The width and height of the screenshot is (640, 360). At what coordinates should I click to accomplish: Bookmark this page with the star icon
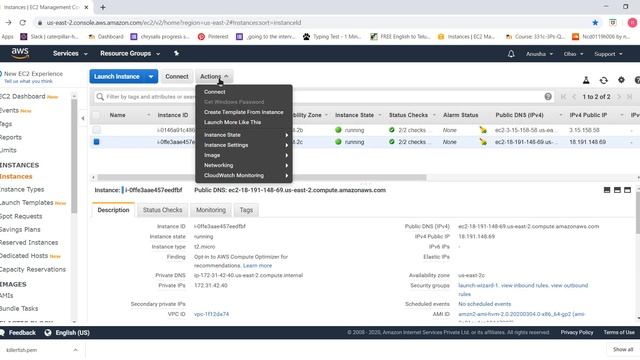click(595, 23)
